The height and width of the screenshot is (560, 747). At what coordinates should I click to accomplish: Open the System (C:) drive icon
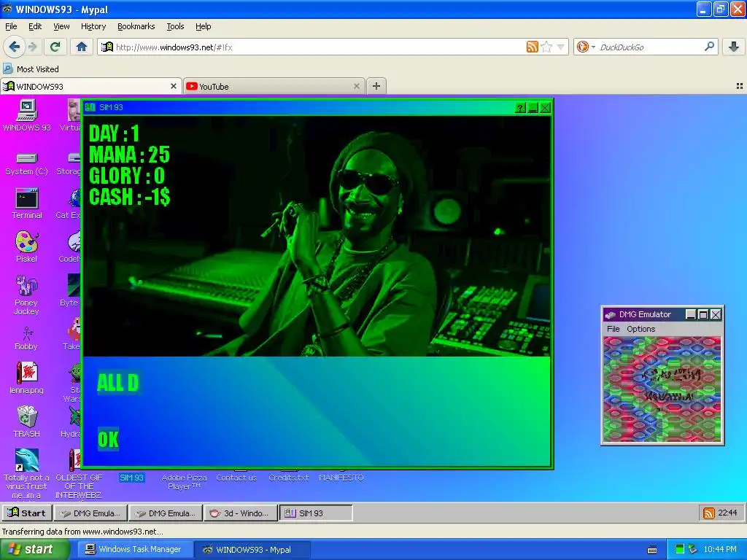(27, 164)
